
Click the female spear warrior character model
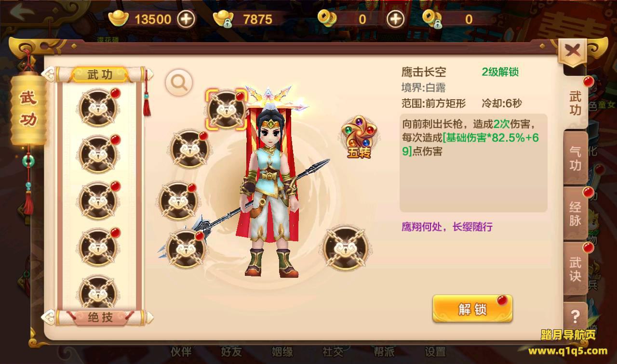pos(270,193)
